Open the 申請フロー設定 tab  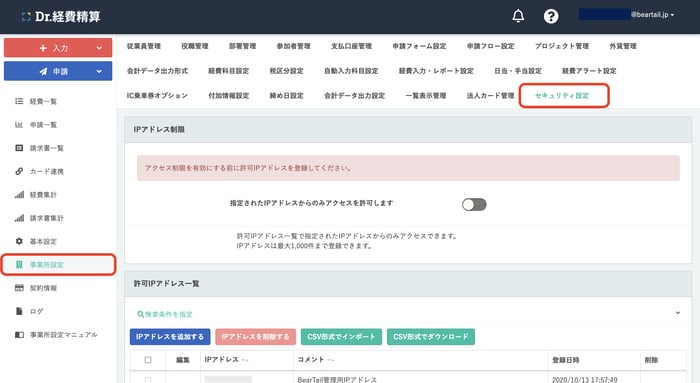(491, 46)
